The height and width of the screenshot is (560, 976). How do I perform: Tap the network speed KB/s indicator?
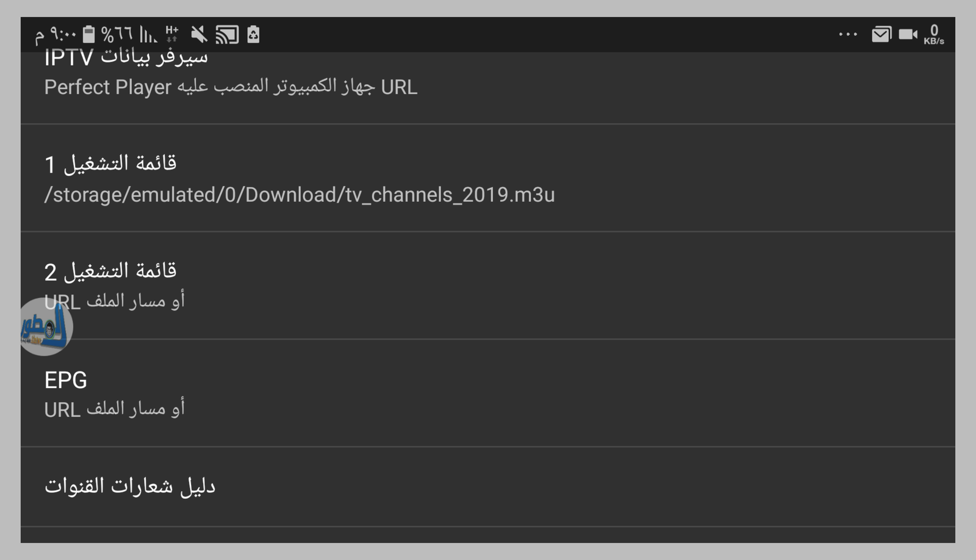[934, 35]
